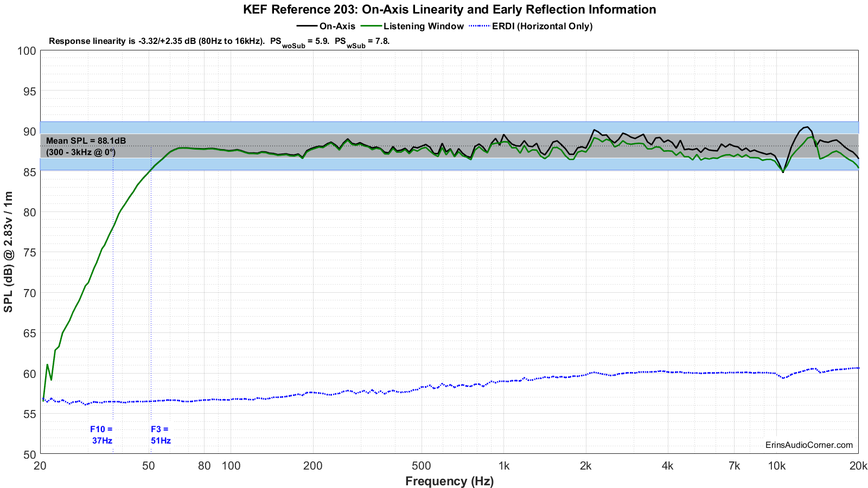Click the 'Frequency (Hz)' axis label
Screen dimensions: 868x488
[449, 481]
